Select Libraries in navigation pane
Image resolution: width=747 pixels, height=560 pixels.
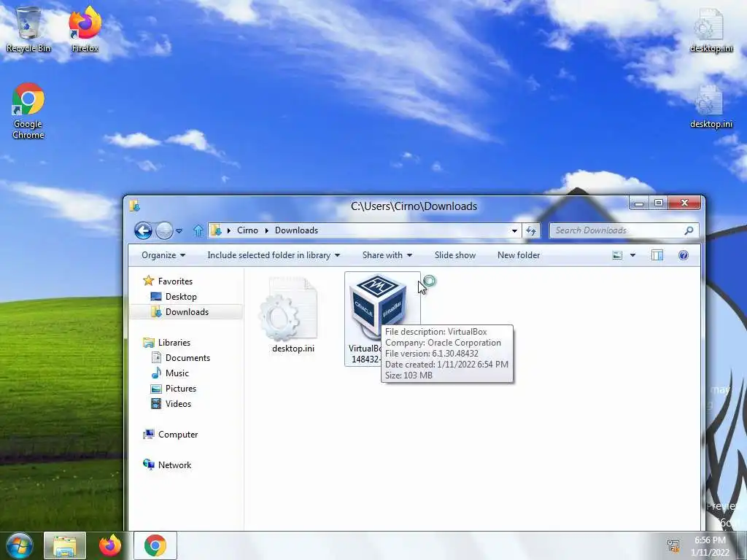tap(167, 343)
